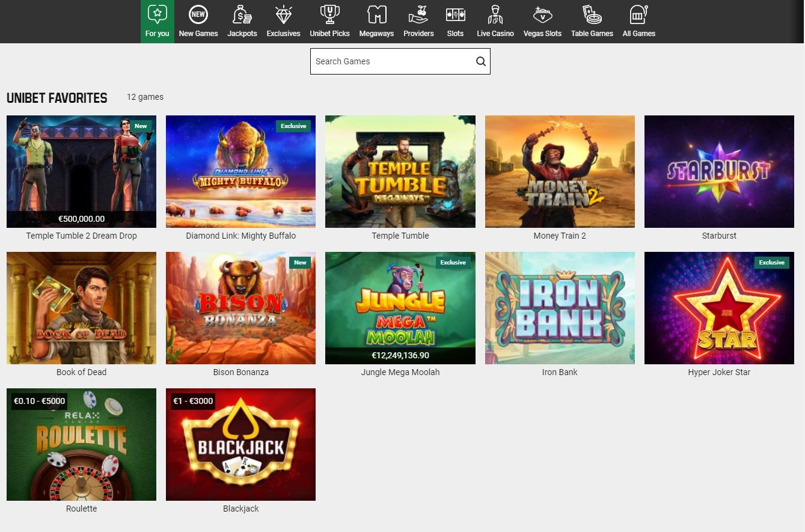This screenshot has height=532, width=805.
Task: Open the Vegas Slots icon
Action: point(542,14)
